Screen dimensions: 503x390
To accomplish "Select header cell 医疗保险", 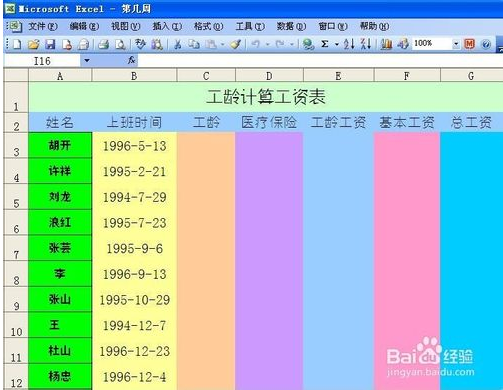I will [269, 122].
